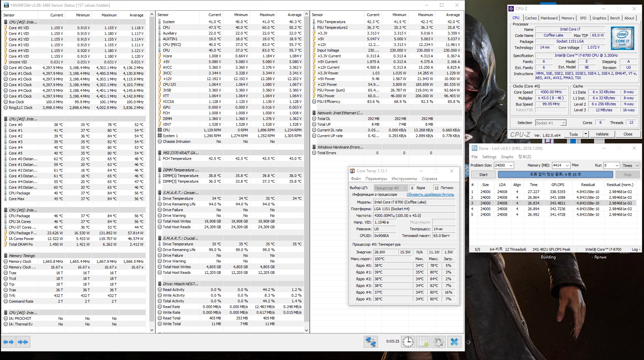Image resolution: width=644 pixels, height=360 pixels.
Task: Open the Graphs menu in LinX
Action: click(x=507, y=157)
